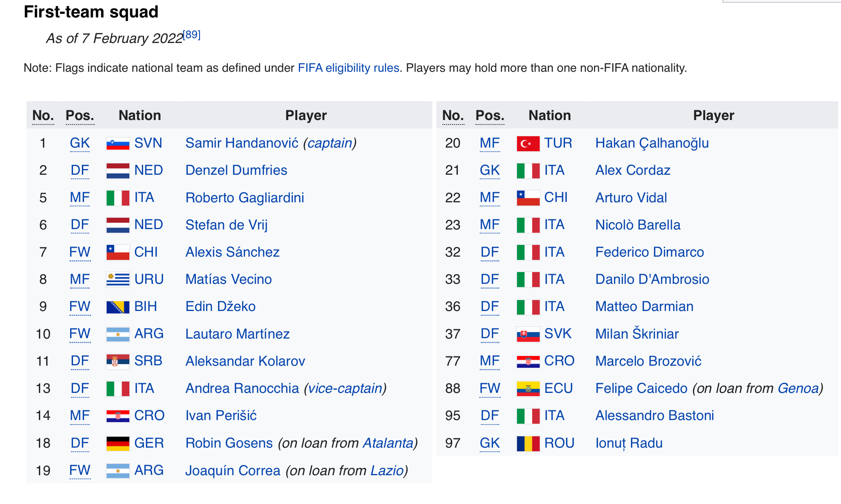Image resolution: width=841 pixels, height=504 pixels.
Task: Click the Uruguay flag icon beside URU
Action: [118, 279]
